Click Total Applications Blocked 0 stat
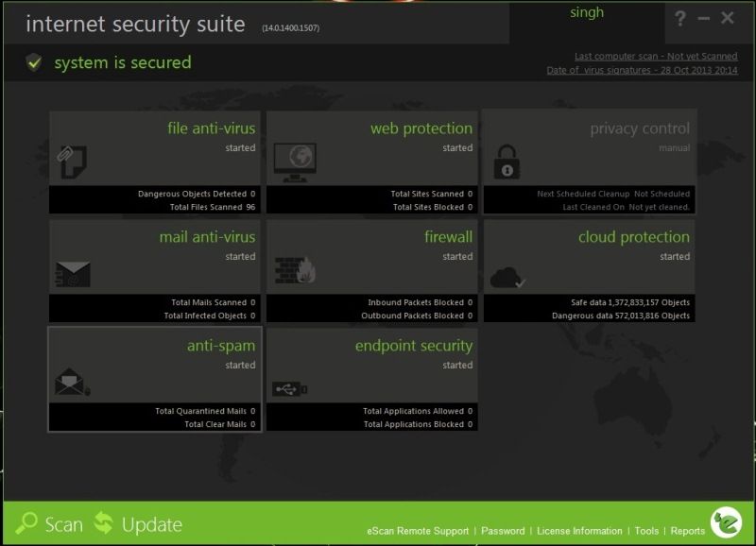This screenshot has width=756, height=546. [418, 424]
